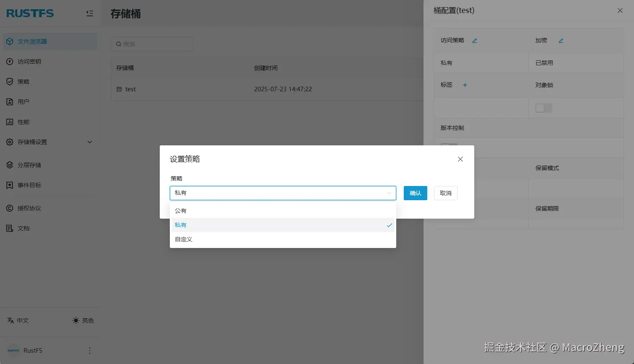Add a 标签 with the plus icon

pos(465,85)
